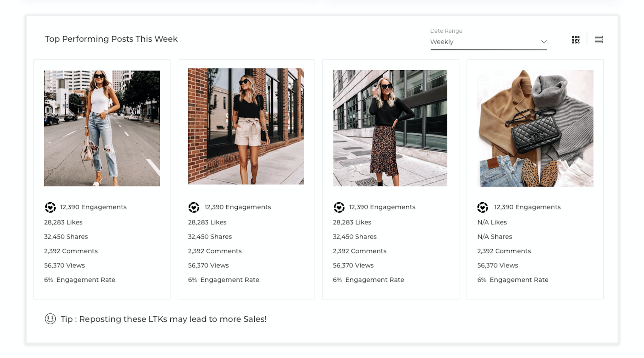
Task: Click engagement heart icon on fourth post
Action: click(x=483, y=207)
